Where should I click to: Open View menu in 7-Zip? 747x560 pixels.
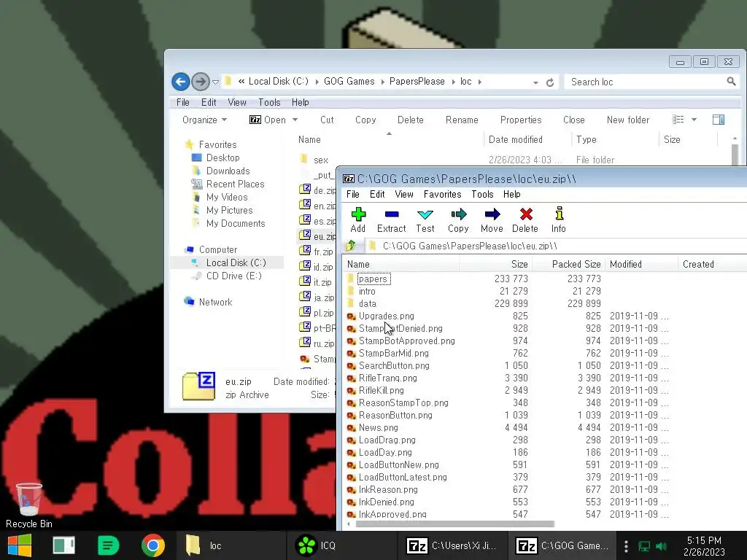404,194
